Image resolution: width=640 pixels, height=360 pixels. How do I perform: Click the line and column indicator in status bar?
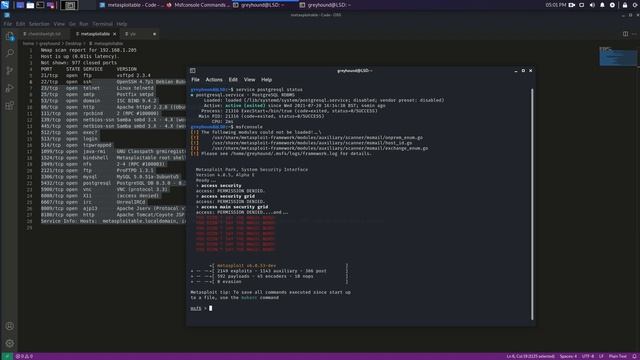(530, 356)
